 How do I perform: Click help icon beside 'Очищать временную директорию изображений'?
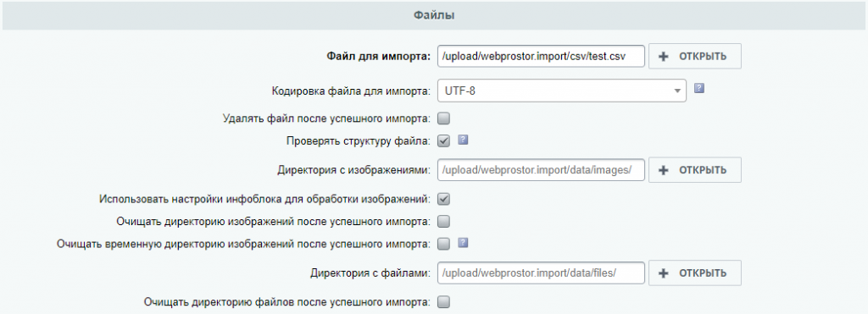coord(464,243)
